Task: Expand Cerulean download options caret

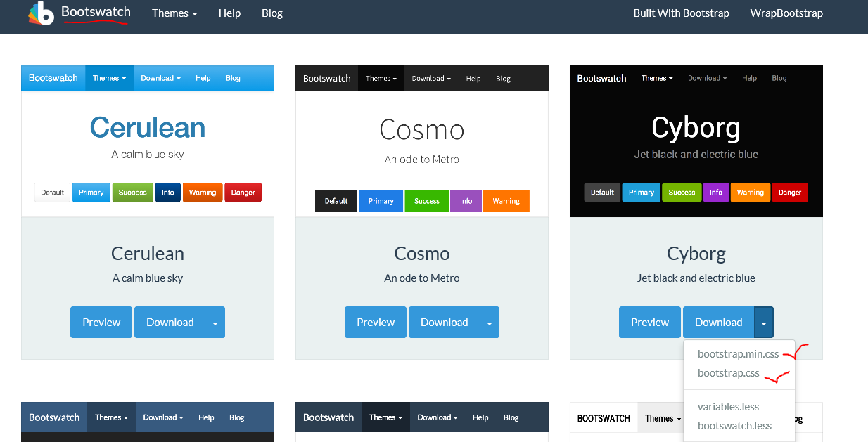Action: click(215, 323)
